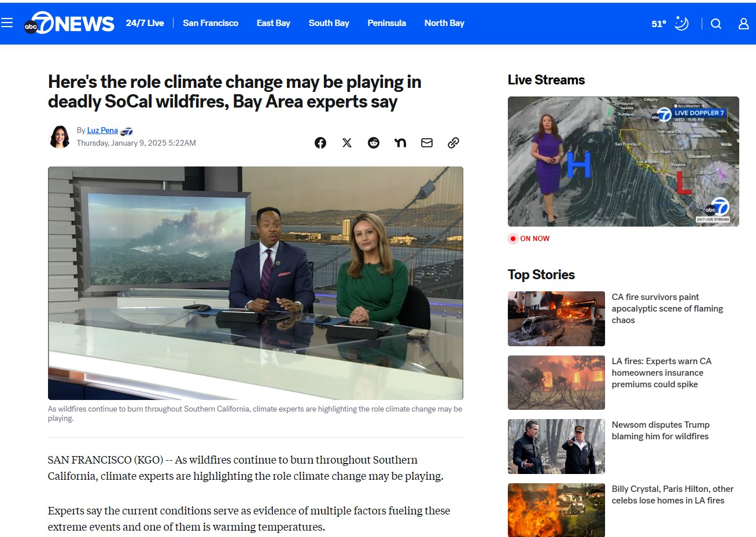Screen dimensions: 756x537
Task: Open the search magnifier icon
Action: pyautogui.click(x=716, y=24)
